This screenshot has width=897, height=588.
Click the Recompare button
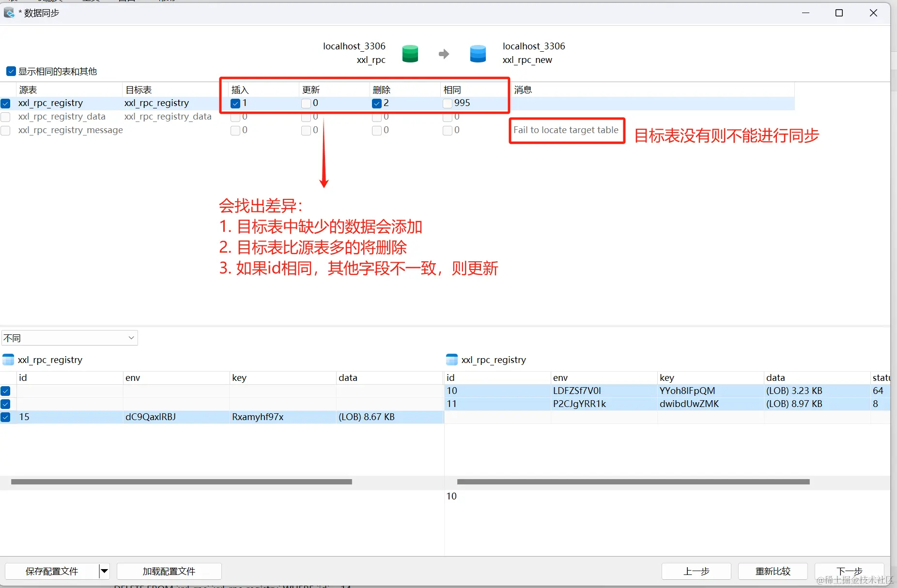pyautogui.click(x=773, y=571)
